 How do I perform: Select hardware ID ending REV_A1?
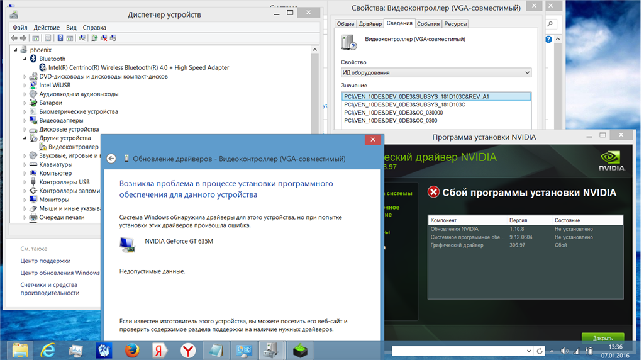pyautogui.click(x=436, y=96)
